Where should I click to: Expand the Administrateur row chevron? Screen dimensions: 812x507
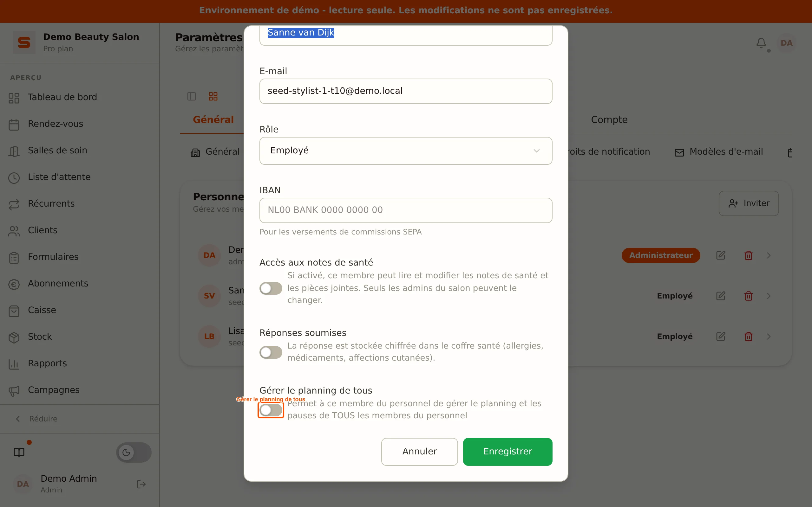point(769,255)
